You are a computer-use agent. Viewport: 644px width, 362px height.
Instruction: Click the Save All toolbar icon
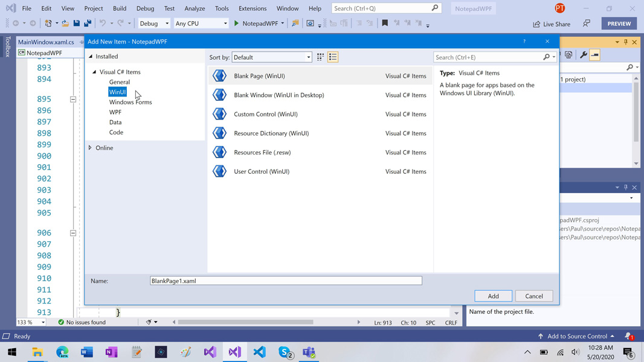pos(88,24)
